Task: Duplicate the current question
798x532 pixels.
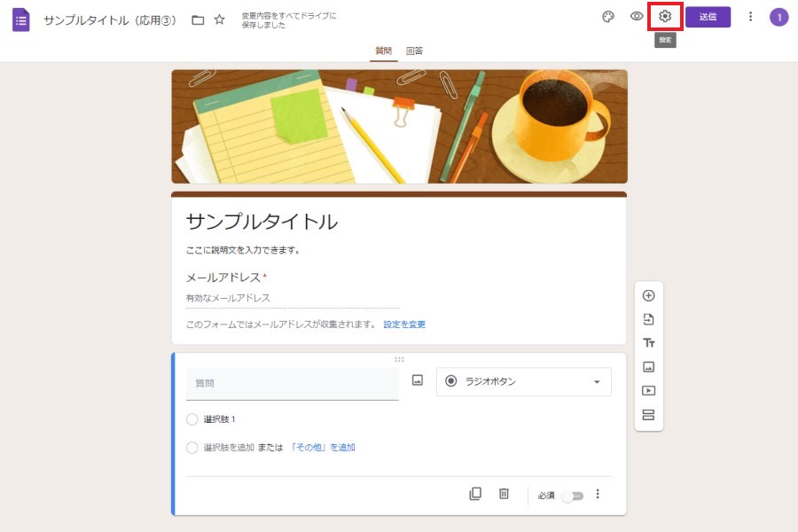Action: (x=475, y=494)
